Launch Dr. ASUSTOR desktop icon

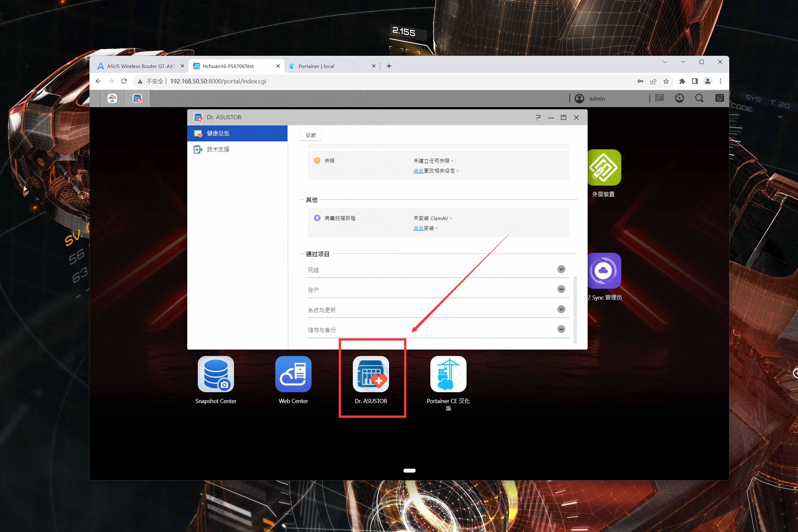371,374
